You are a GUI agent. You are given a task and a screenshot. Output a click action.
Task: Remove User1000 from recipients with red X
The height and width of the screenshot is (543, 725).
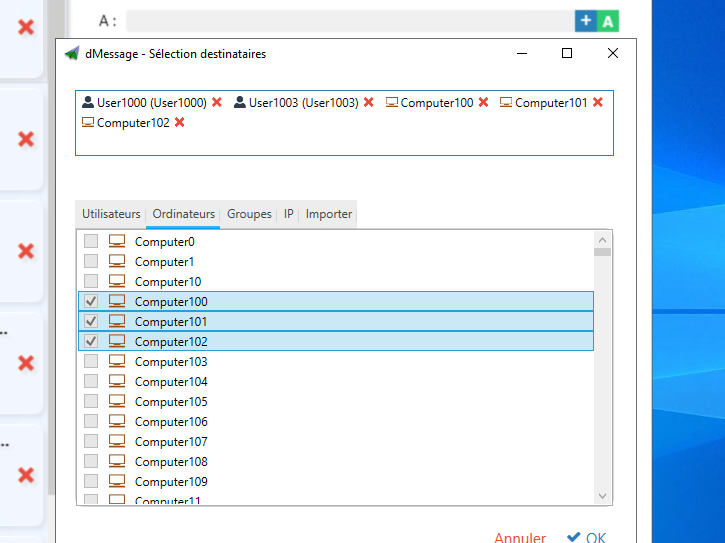[x=216, y=103]
